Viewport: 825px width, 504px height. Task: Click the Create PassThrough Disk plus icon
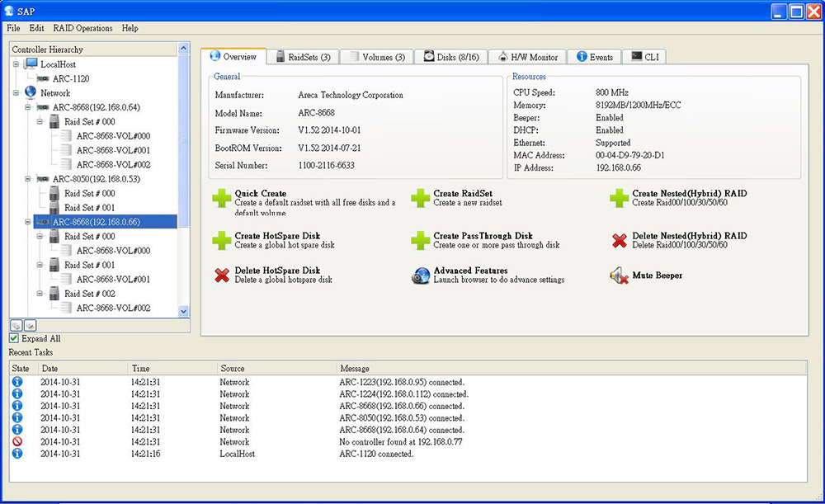[421, 240]
